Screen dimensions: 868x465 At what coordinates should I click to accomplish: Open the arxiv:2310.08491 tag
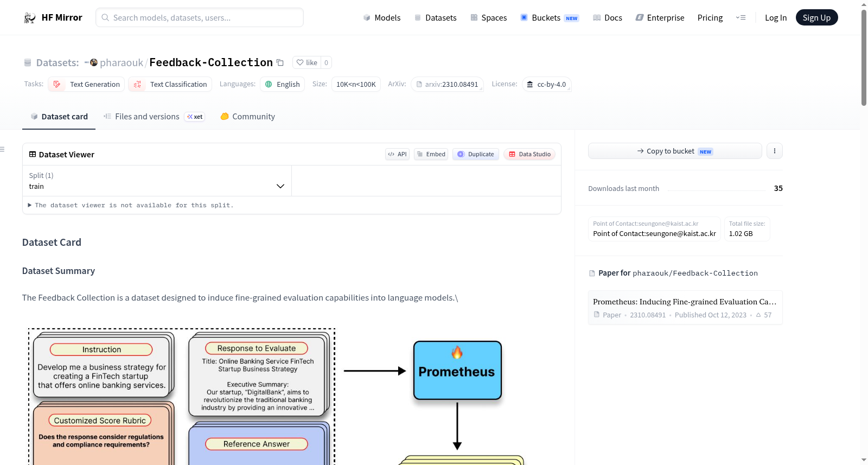447,84
